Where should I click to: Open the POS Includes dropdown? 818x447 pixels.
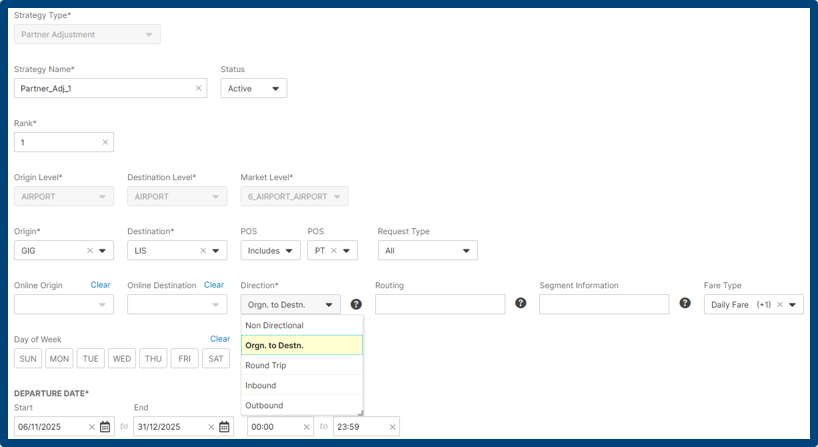(x=270, y=250)
